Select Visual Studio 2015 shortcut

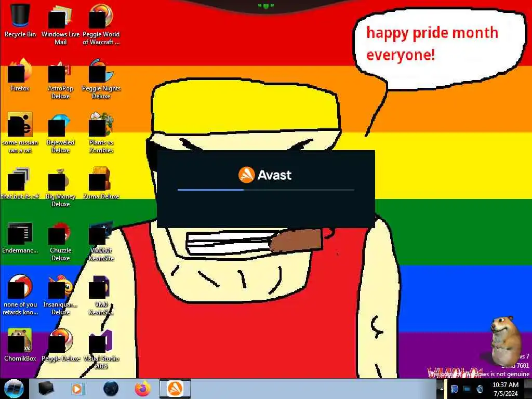(101, 349)
